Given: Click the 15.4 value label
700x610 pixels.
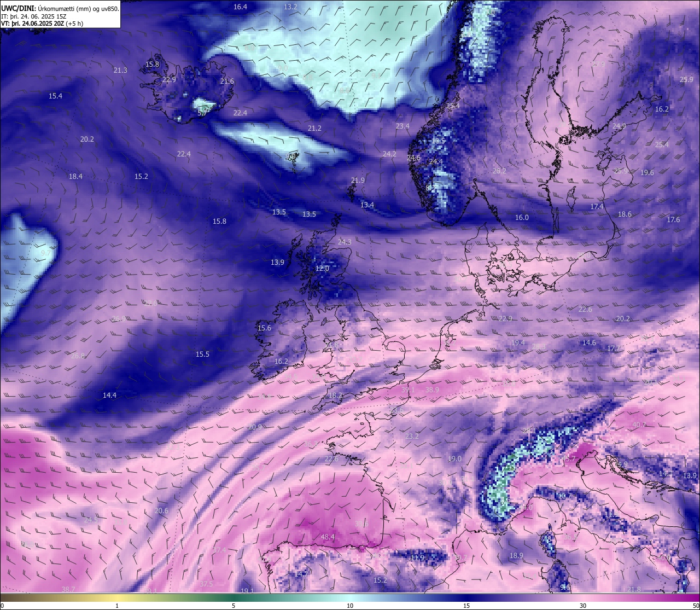Looking at the screenshot, I should [x=55, y=96].
